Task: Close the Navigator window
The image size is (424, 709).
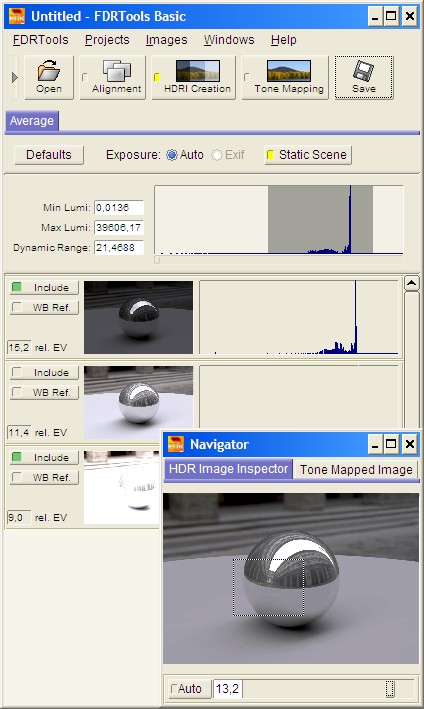Action: pyautogui.click(x=410, y=444)
